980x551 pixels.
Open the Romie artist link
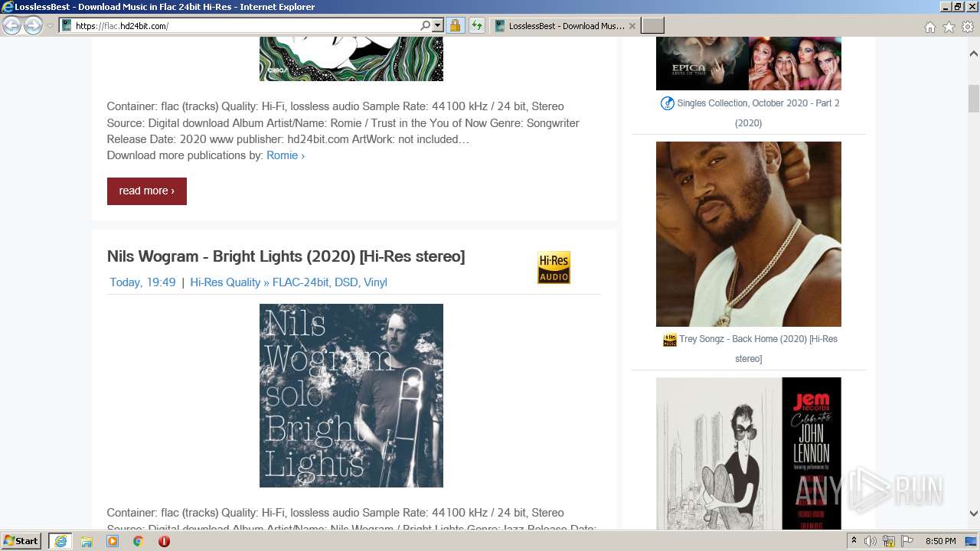click(x=286, y=155)
